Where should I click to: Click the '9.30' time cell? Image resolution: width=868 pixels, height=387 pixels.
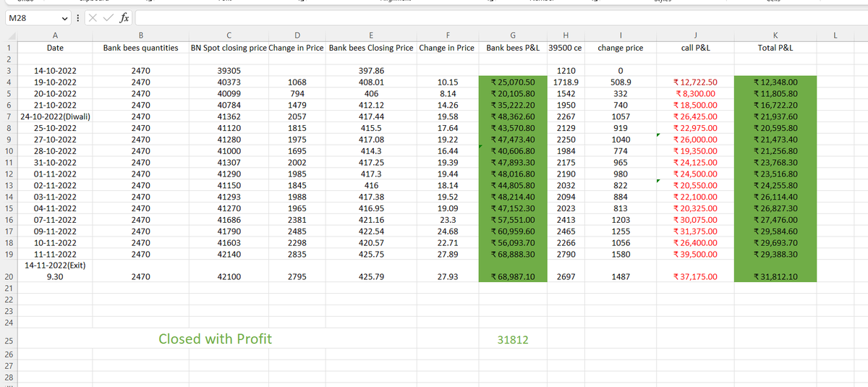(54, 276)
